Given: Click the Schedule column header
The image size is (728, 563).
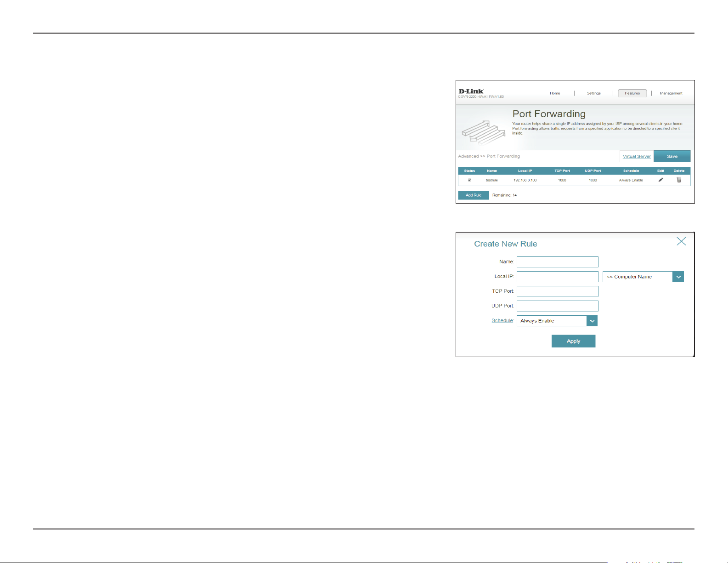Looking at the screenshot, I should pyautogui.click(x=631, y=171).
